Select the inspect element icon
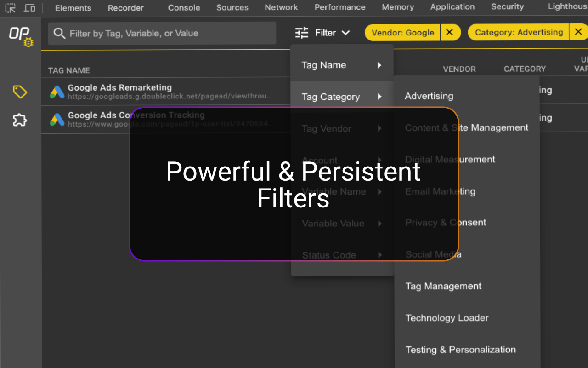Viewport: 588px width, 368px height. tap(10, 7)
